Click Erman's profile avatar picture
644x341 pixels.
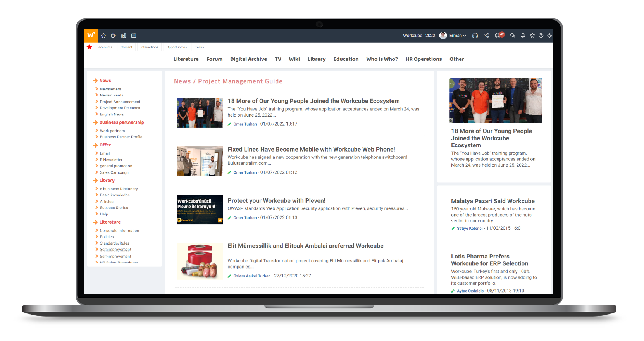coord(443,36)
